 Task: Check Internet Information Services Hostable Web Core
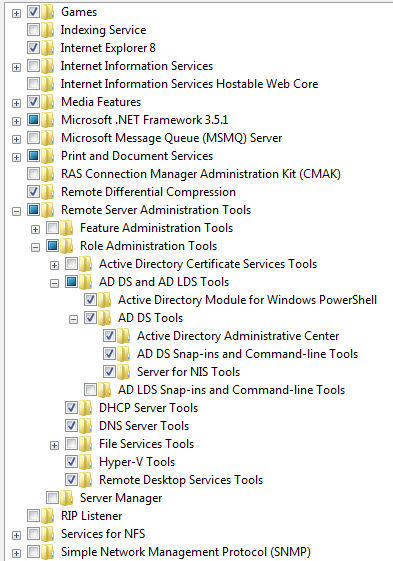33,83
